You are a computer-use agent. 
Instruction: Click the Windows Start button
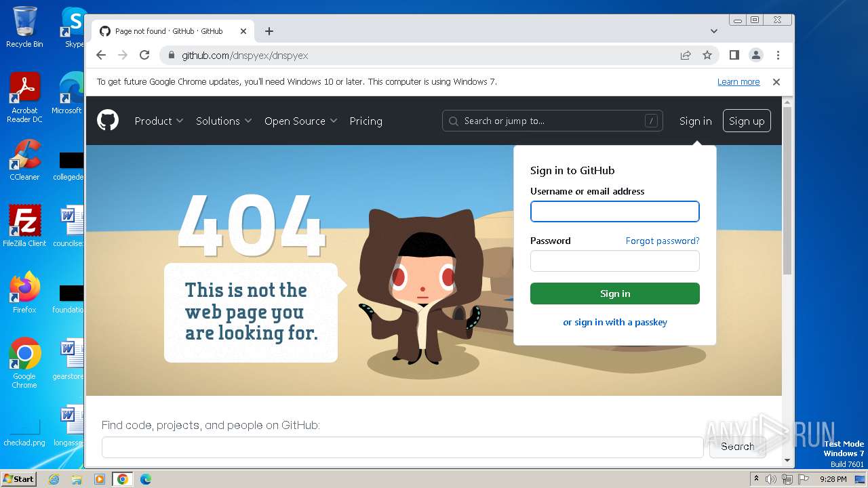tap(19, 479)
